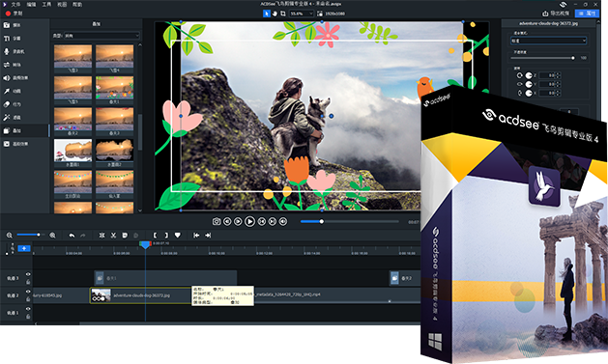This screenshot has width=608, height=364.
Task: Open the Media library icon in sidebar
Action: pos(7,25)
